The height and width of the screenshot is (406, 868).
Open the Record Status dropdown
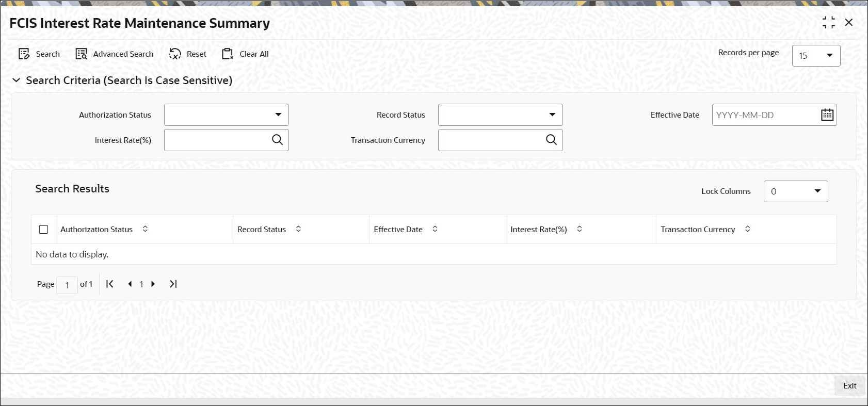[x=501, y=115]
